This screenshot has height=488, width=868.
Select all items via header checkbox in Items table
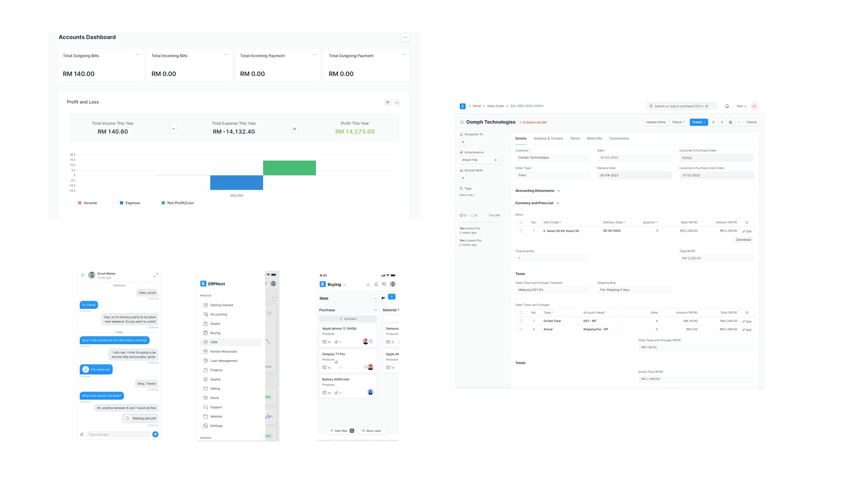point(521,222)
